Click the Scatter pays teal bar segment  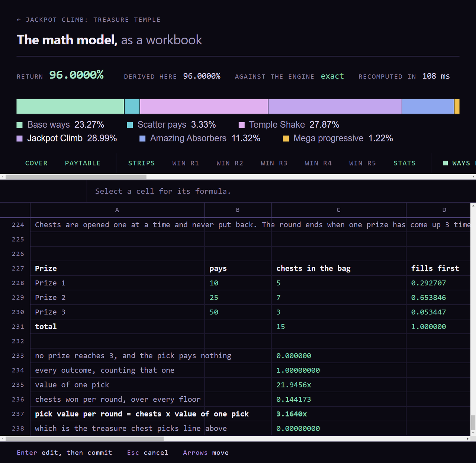pos(132,106)
